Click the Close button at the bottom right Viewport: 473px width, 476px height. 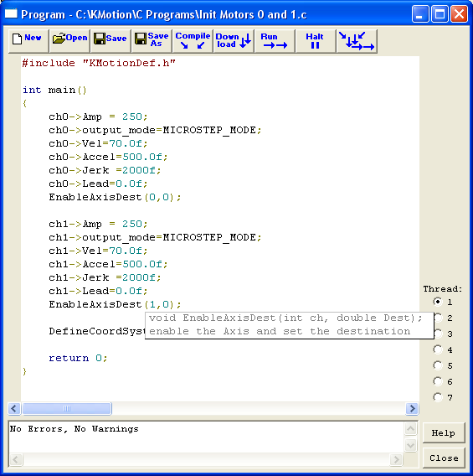click(x=444, y=458)
